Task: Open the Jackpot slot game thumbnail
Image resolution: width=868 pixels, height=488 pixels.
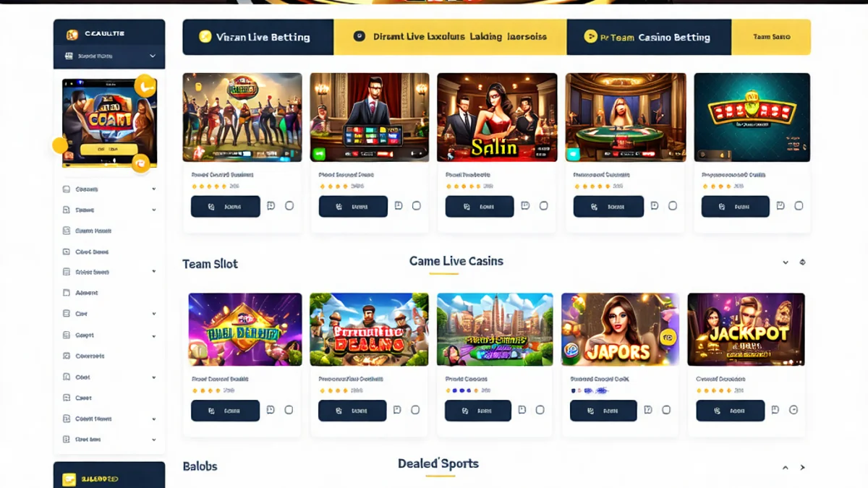Action: pos(746,330)
